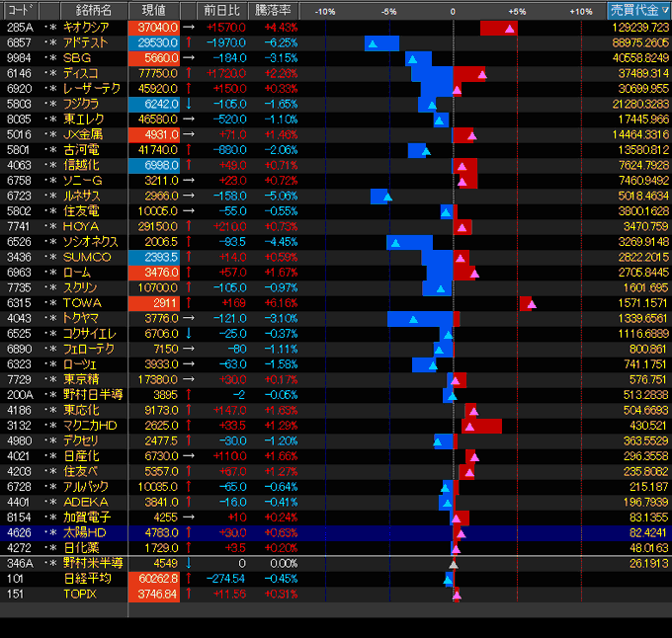Click the キオクシア pink triangle marker
Screen dimensions: 672x638
tap(510, 29)
